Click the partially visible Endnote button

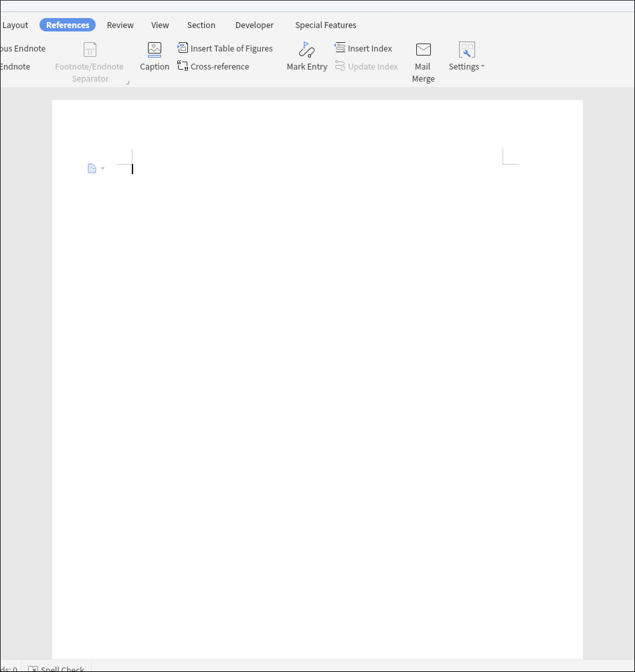pos(15,66)
